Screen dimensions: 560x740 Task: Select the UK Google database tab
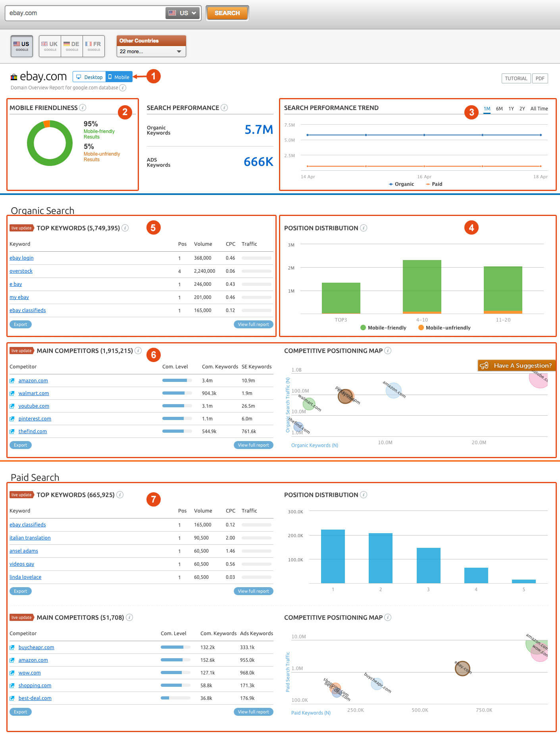tap(50, 46)
